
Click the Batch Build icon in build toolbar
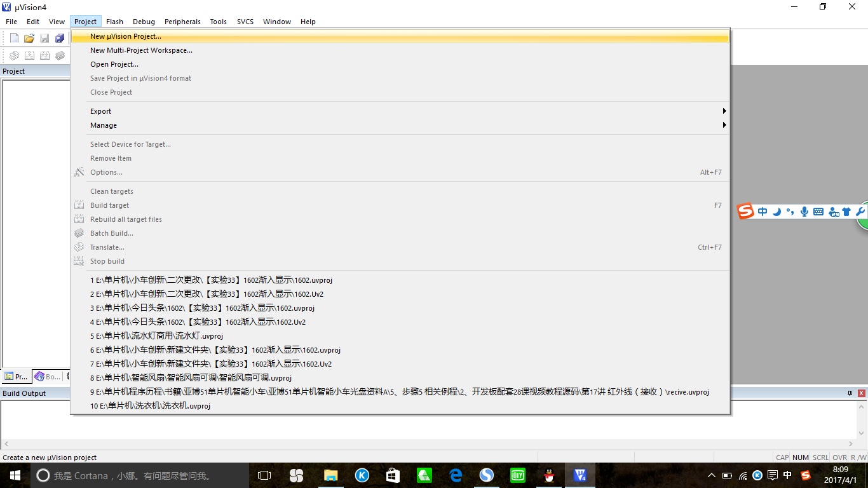60,55
